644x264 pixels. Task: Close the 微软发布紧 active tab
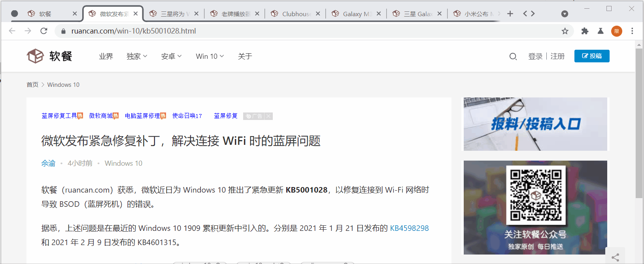pos(136,14)
